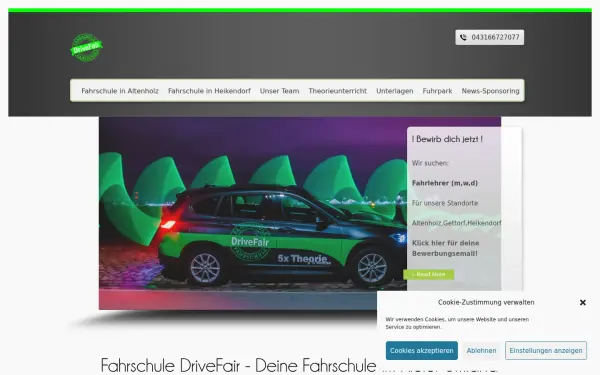Click 'Fahrlehrer (m,w,d)' text

[445, 183]
